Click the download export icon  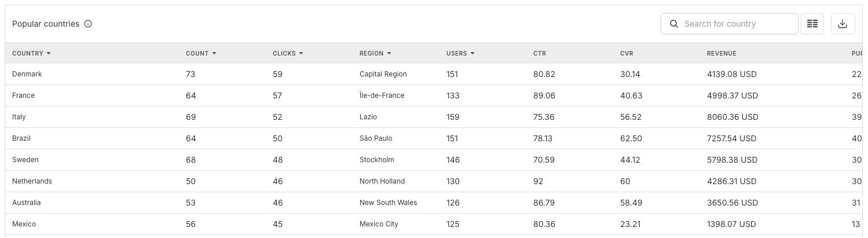click(843, 24)
